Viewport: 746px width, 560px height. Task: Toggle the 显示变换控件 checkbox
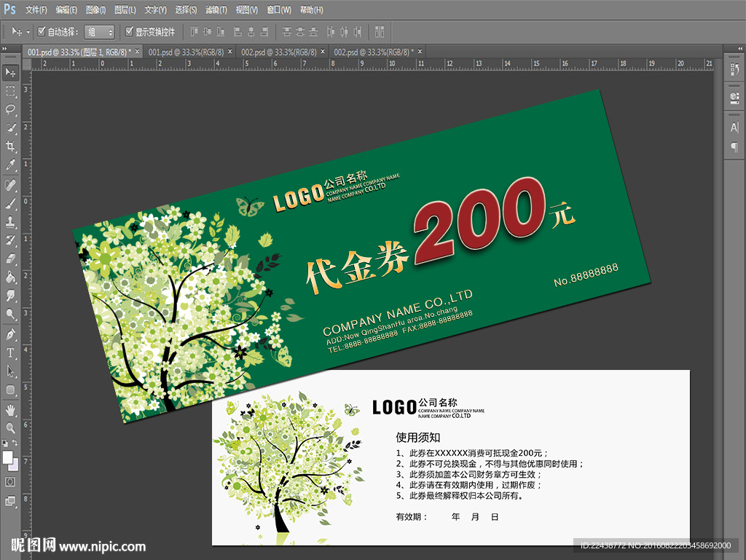pyautogui.click(x=129, y=31)
